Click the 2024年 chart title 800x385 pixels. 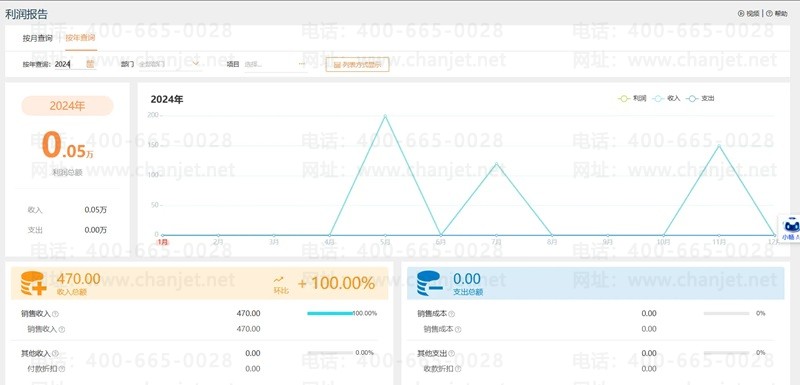pyautogui.click(x=167, y=100)
